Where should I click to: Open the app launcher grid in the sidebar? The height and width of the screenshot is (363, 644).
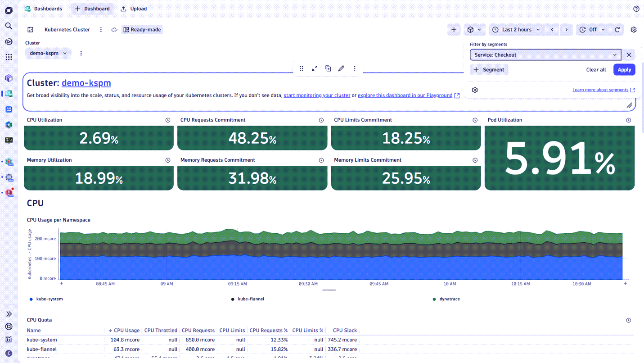pos(9,57)
